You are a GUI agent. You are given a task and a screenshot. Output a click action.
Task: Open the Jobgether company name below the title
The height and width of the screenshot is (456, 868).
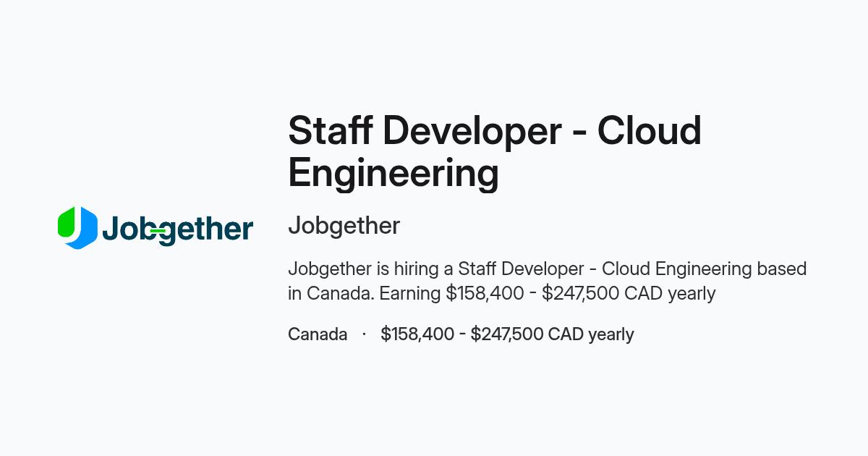pos(344,226)
